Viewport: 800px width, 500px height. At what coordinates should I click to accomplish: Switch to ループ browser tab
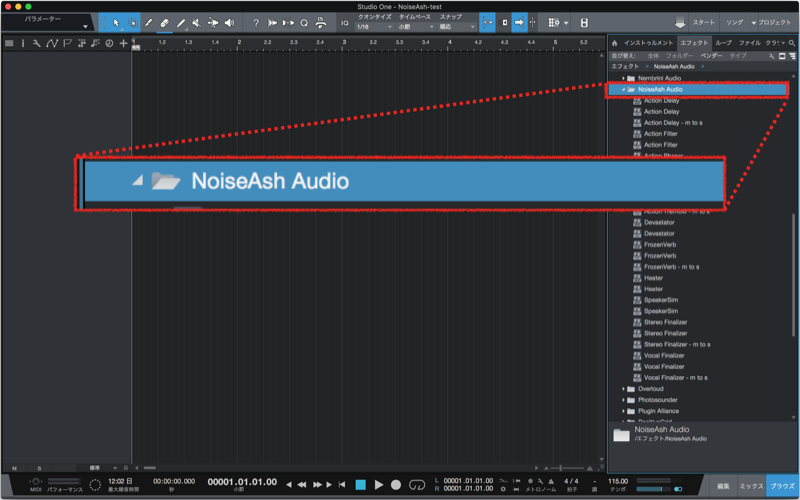click(723, 43)
